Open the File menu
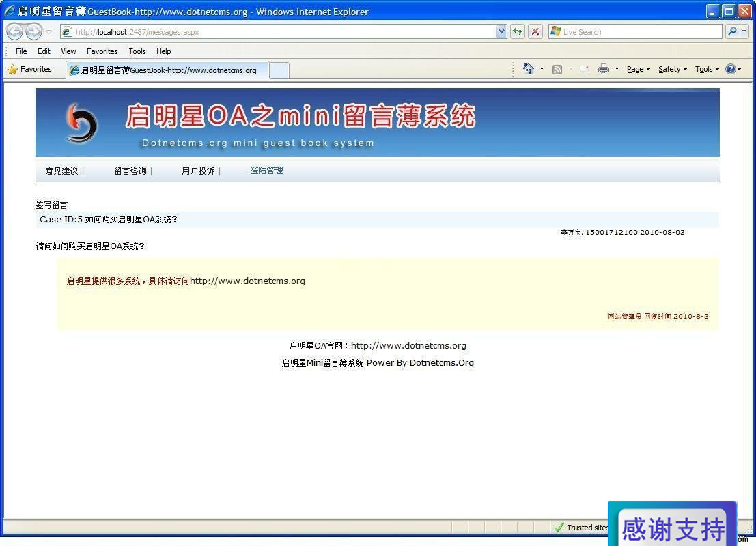The width and height of the screenshot is (756, 546). pos(21,51)
